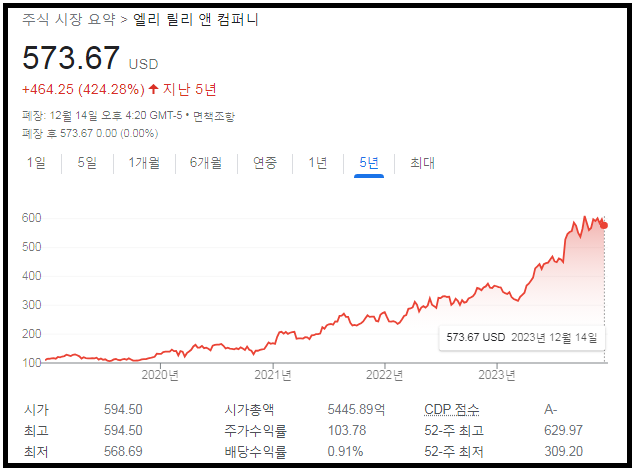The image size is (638, 472).
Task: Click the 폐장 후 573.67 after-hours line
Action: [x=90, y=133]
